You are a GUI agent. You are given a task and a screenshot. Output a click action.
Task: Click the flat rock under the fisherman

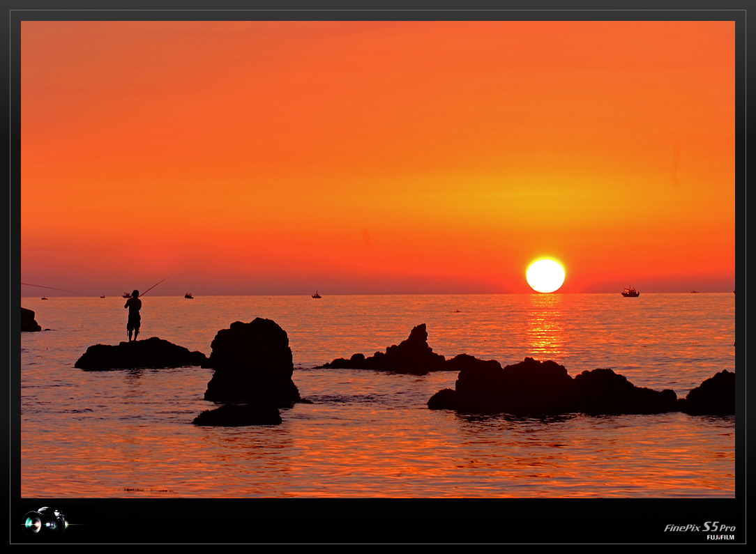coord(139,355)
